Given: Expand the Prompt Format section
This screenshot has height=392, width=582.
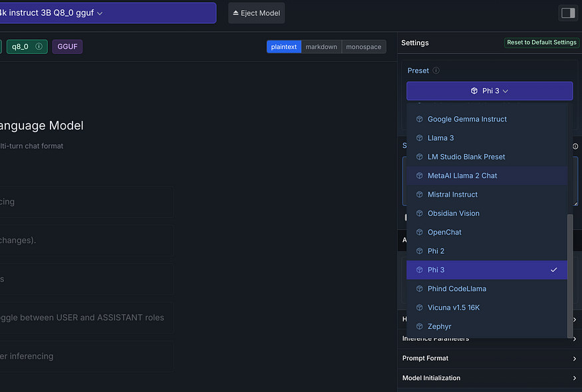Looking at the screenshot, I should [x=490, y=359].
